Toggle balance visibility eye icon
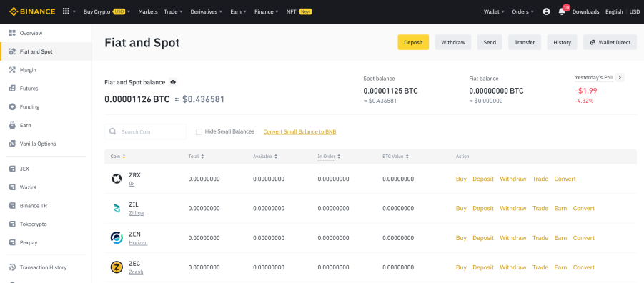 [x=173, y=82]
